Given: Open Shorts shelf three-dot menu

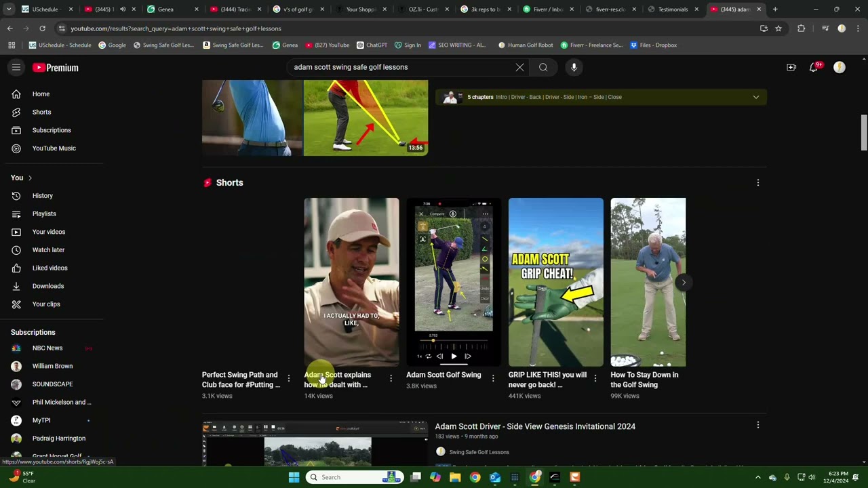Looking at the screenshot, I should [x=758, y=182].
